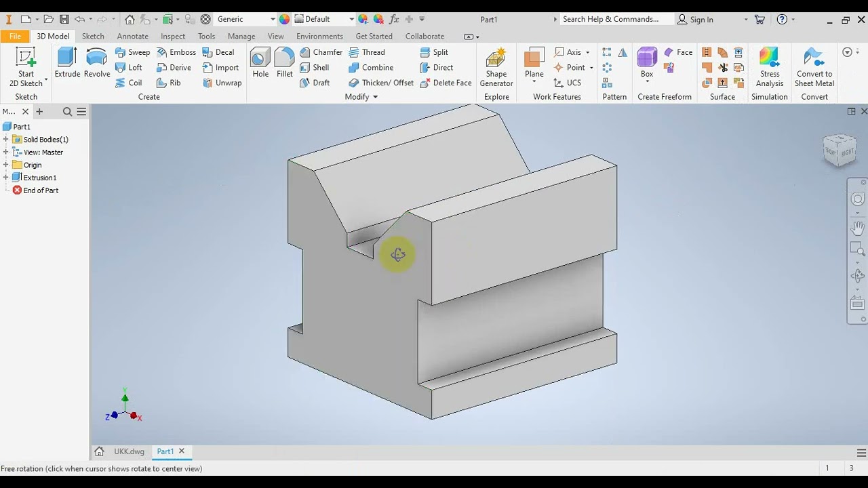
Task: Click the ViewCube in the viewport
Action: coord(840,150)
